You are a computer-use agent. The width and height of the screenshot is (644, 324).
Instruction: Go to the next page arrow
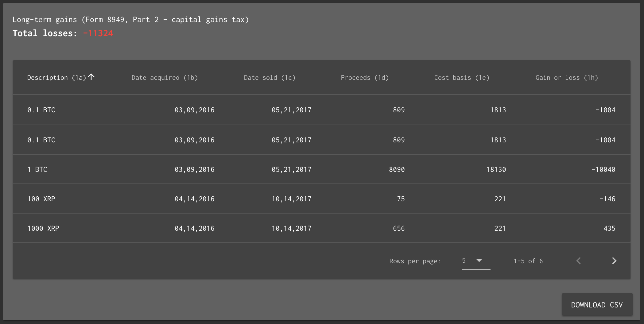(614, 261)
